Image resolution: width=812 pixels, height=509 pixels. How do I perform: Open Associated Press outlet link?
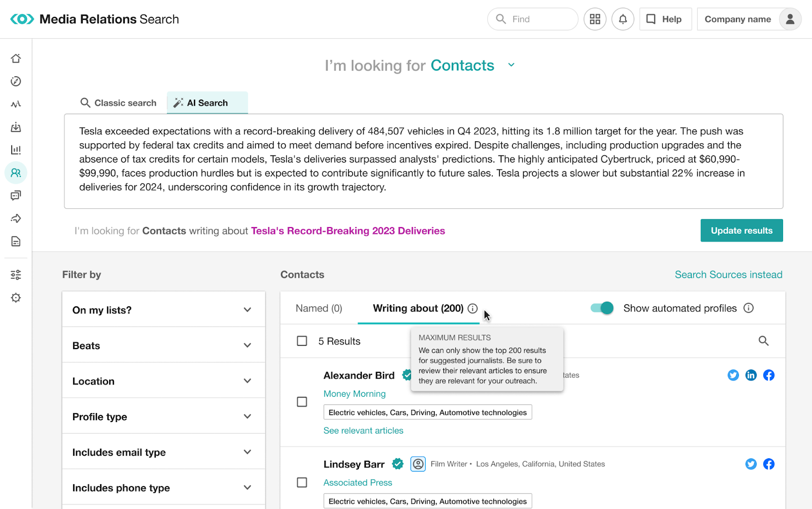click(358, 483)
